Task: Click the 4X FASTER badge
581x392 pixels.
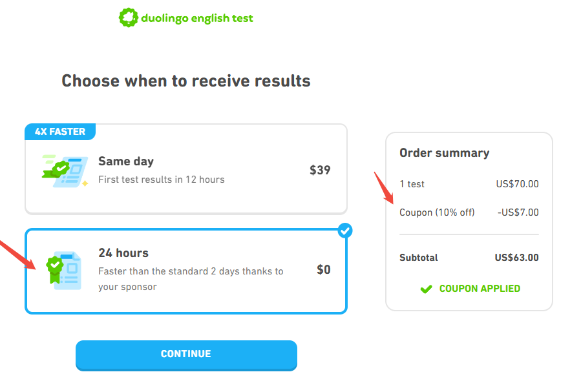Action: (59, 132)
